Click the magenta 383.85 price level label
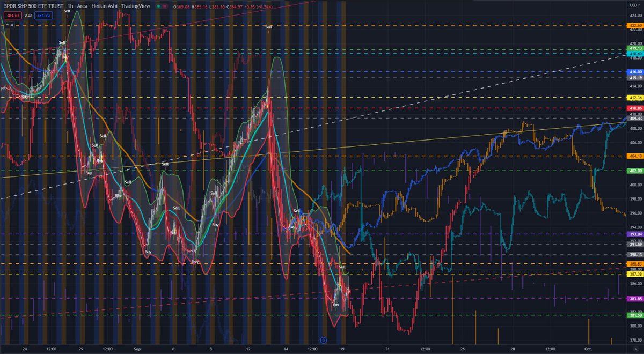The width and height of the screenshot is (644, 354). coord(635,299)
